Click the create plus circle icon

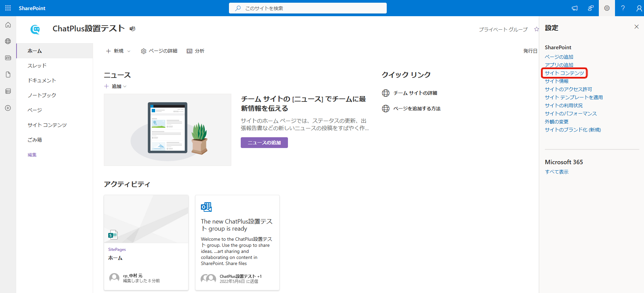click(x=8, y=108)
